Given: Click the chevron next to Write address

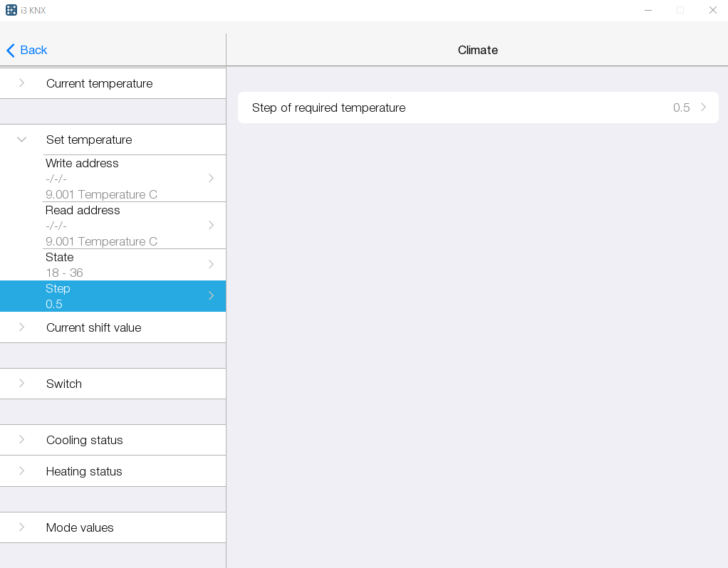Looking at the screenshot, I should pyautogui.click(x=211, y=178).
